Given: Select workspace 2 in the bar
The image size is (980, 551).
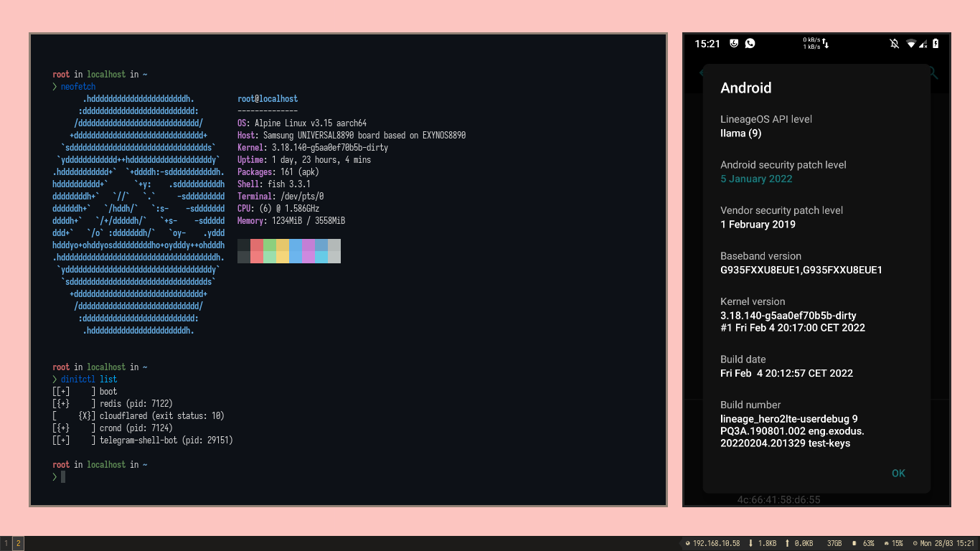Looking at the screenshot, I should point(18,544).
